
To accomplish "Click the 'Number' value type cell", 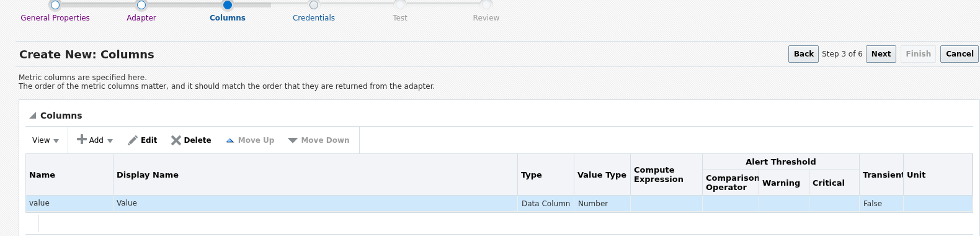I will (x=602, y=204).
